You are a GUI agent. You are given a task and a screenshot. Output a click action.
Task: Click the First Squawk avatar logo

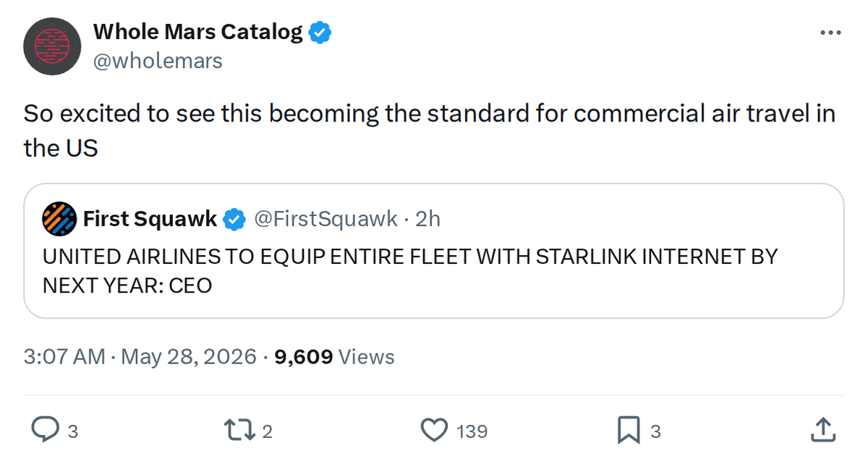pyautogui.click(x=59, y=219)
